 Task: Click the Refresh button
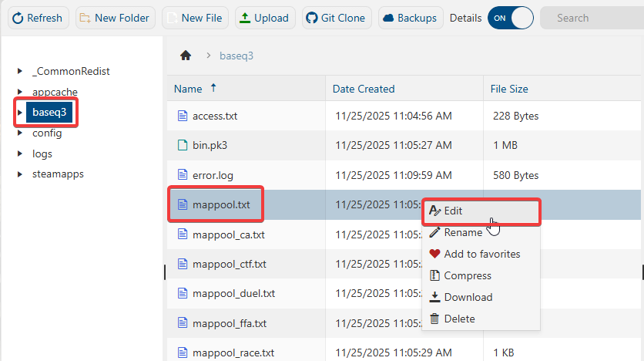36,18
